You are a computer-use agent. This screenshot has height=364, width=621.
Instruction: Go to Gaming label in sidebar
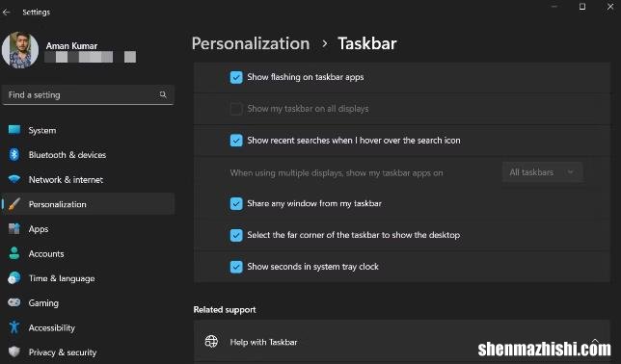[43, 303]
